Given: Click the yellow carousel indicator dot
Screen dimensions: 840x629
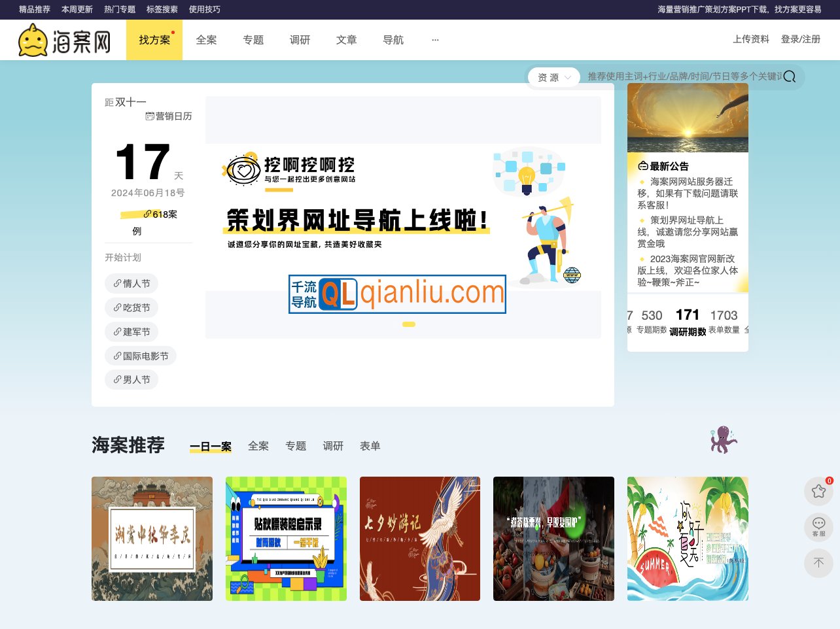Looking at the screenshot, I should click(409, 324).
